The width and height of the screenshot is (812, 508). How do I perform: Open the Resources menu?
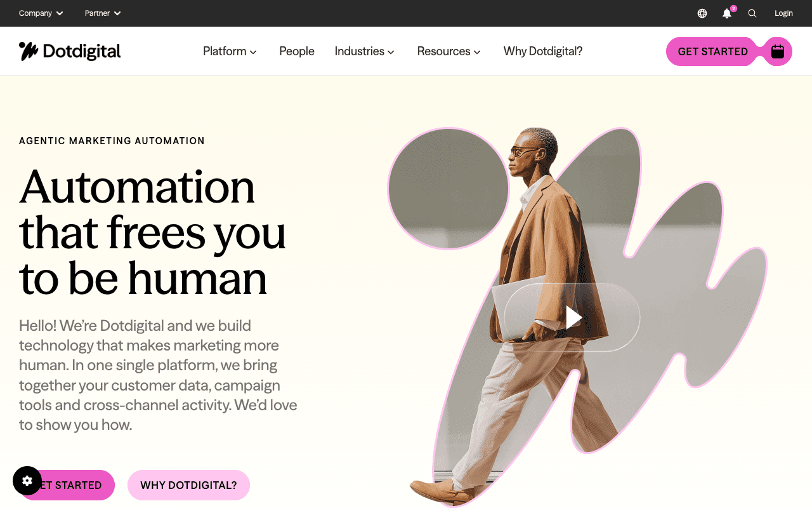[449, 51]
